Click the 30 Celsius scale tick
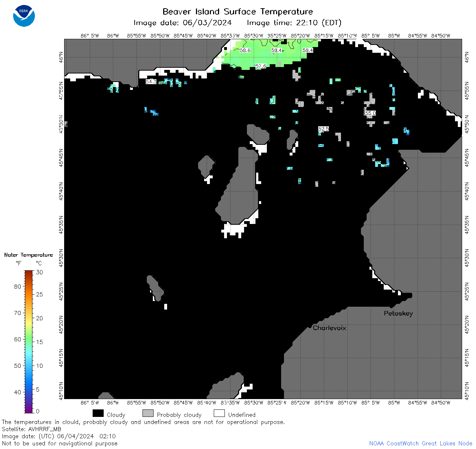 40,272
